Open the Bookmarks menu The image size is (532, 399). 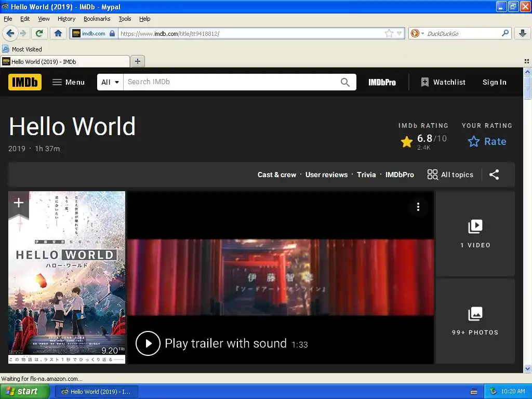97,19
